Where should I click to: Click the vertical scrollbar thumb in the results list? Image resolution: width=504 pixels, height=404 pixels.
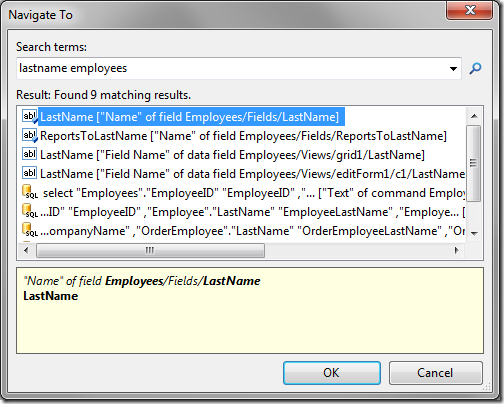(x=474, y=163)
